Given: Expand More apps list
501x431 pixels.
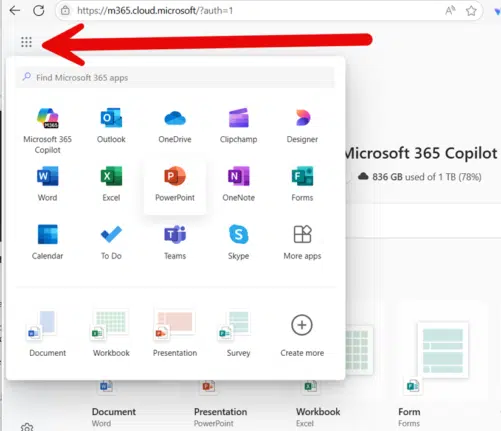Looking at the screenshot, I should click(x=302, y=242).
